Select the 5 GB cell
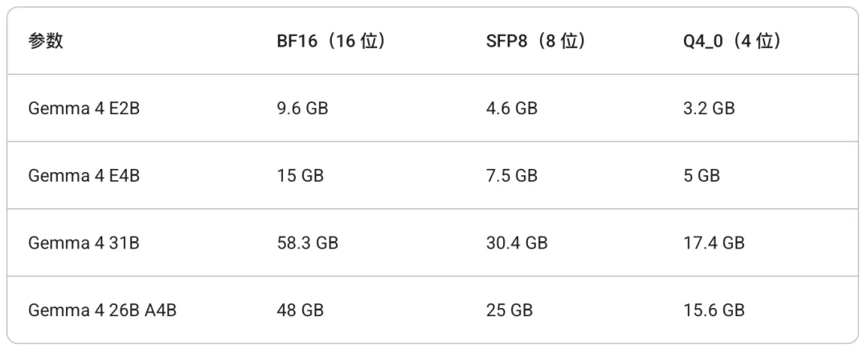Viewport: 868px width, 353px height. 702,175
